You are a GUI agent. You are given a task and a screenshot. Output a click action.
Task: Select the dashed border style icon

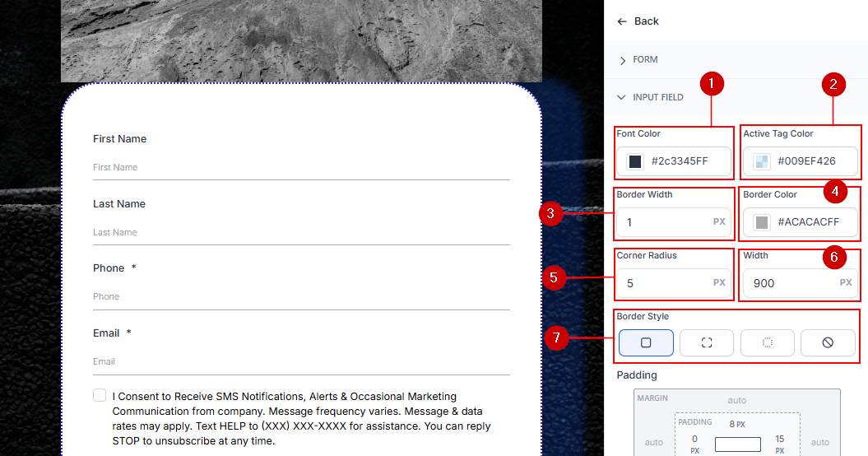(706, 342)
